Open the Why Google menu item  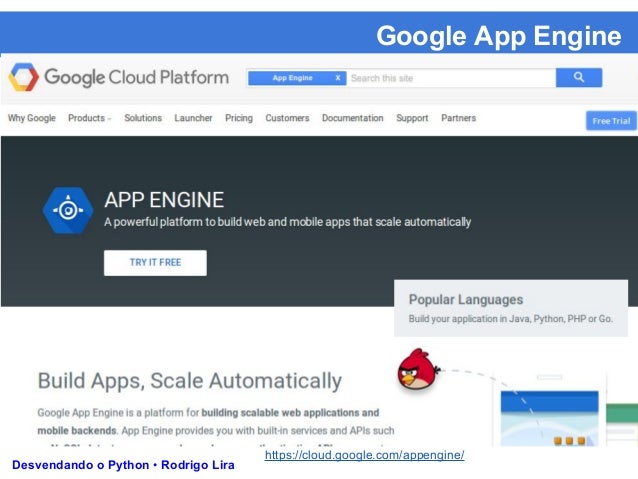32,118
